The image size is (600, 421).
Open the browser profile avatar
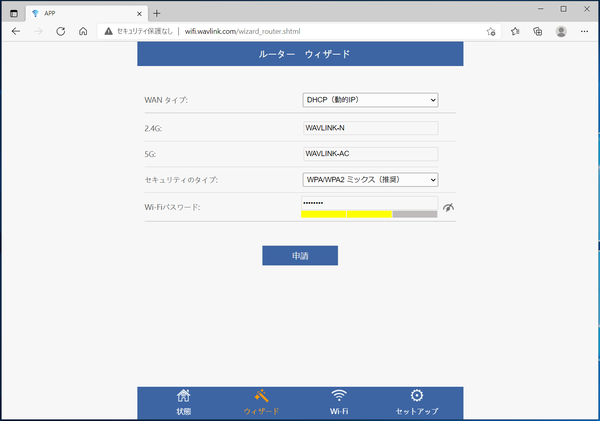coord(561,31)
